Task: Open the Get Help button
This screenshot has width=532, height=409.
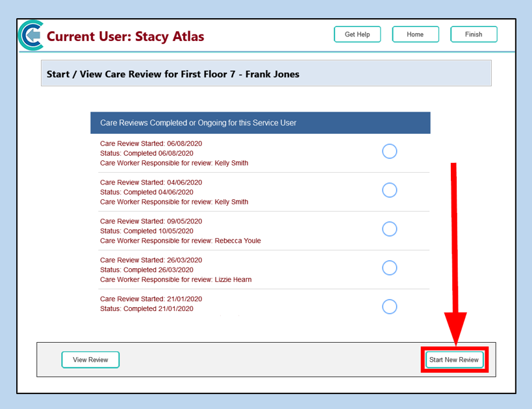Action: (357, 34)
